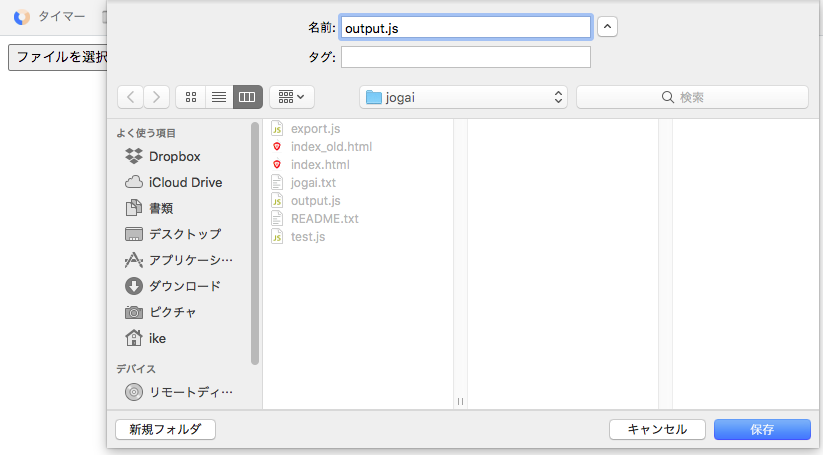Open ike home folder in sidebar

(x=157, y=338)
